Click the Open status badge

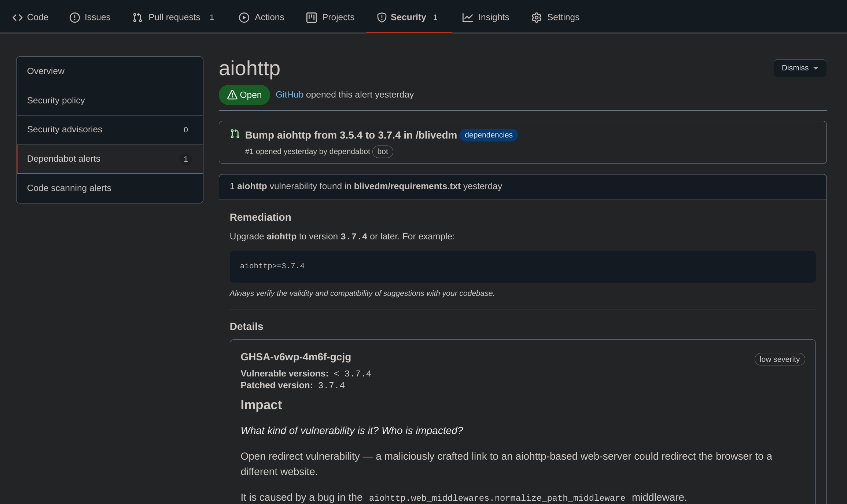[x=244, y=95]
